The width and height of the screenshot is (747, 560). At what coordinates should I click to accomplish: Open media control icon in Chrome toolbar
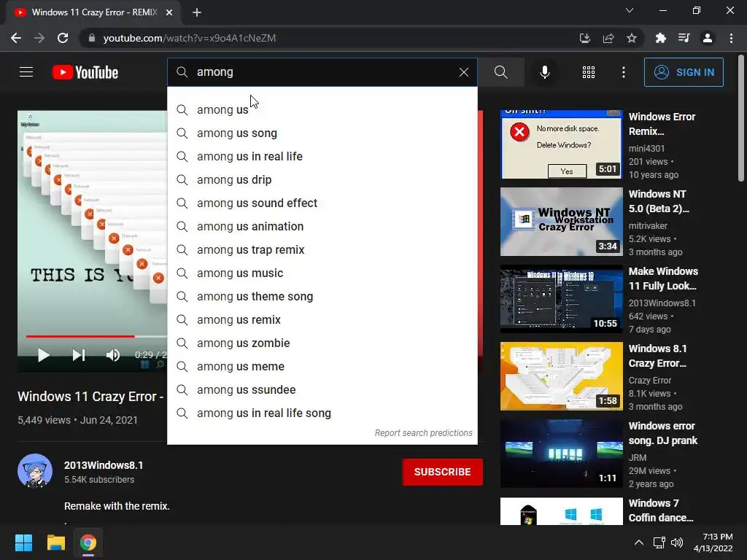click(x=684, y=38)
